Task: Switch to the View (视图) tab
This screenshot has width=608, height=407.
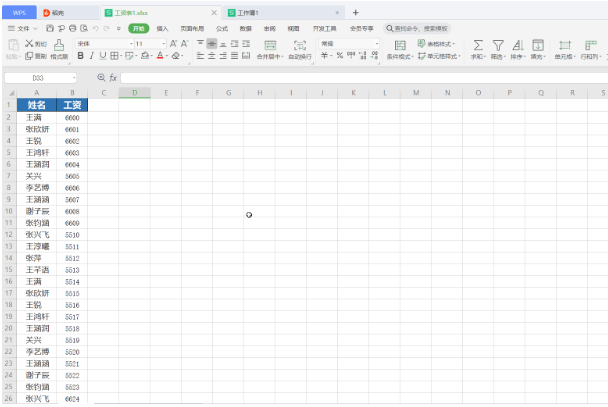Action: click(293, 28)
